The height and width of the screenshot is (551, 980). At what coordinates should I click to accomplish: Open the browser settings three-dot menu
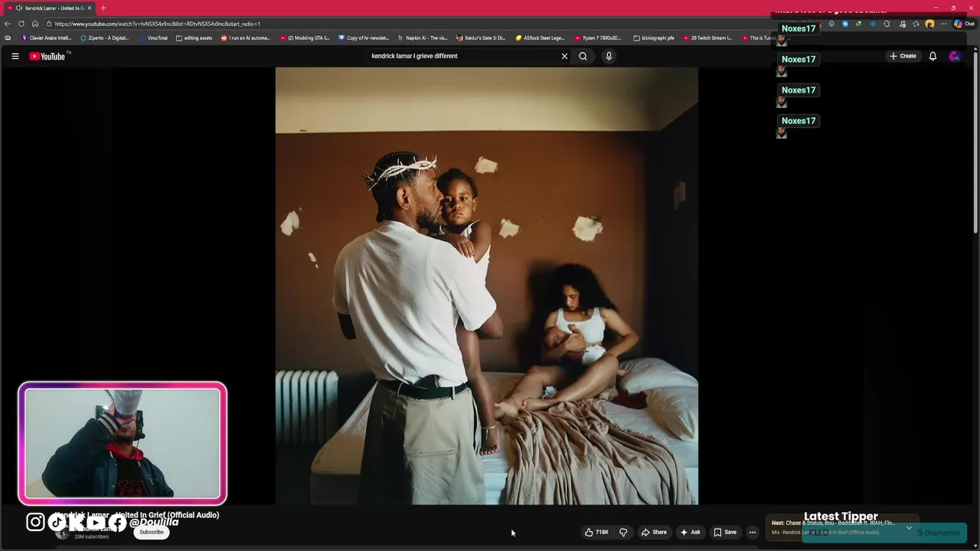(x=943, y=24)
